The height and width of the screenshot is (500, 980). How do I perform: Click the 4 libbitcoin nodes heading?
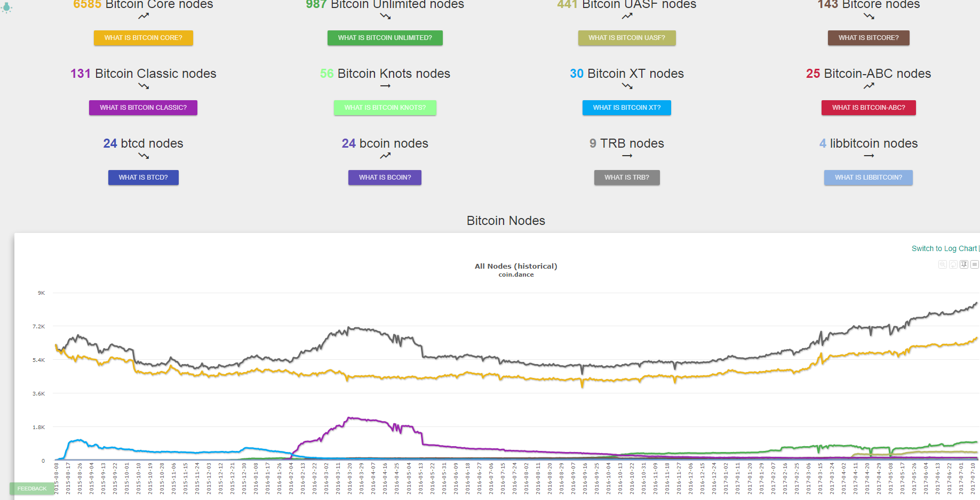tap(869, 143)
